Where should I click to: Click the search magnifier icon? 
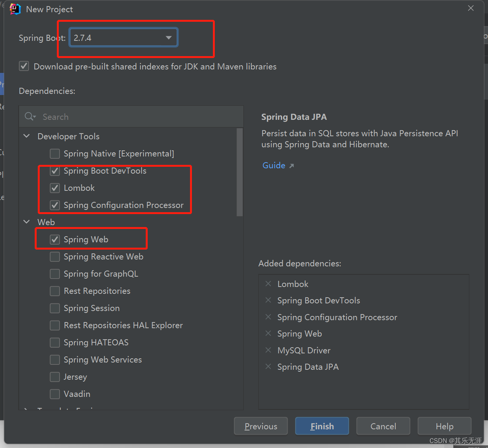tap(30, 116)
